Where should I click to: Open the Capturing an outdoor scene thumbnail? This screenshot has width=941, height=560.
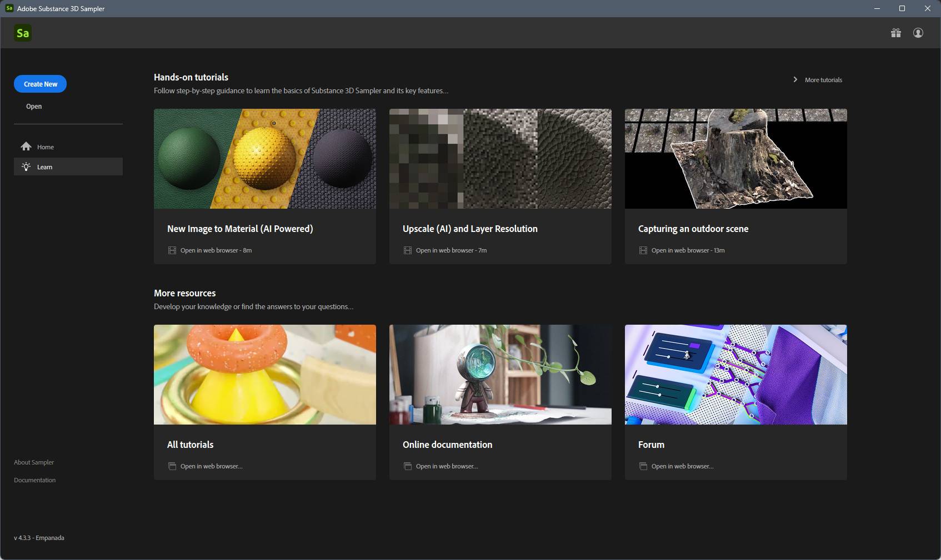(x=736, y=159)
